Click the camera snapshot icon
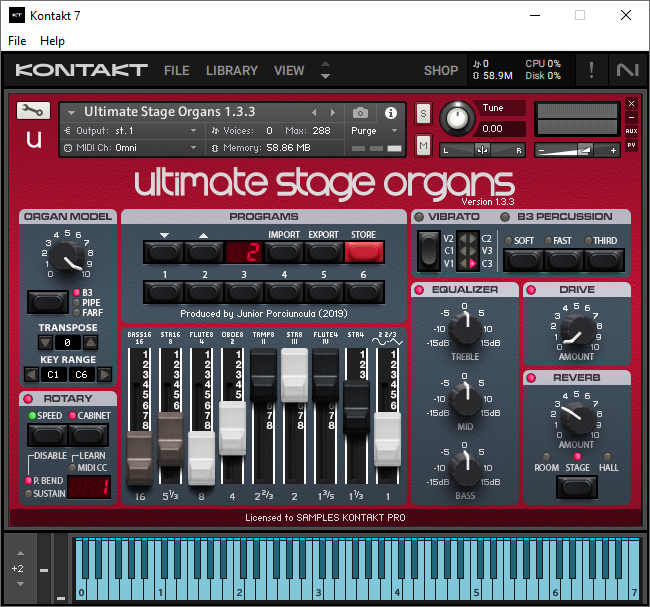 pyautogui.click(x=360, y=112)
